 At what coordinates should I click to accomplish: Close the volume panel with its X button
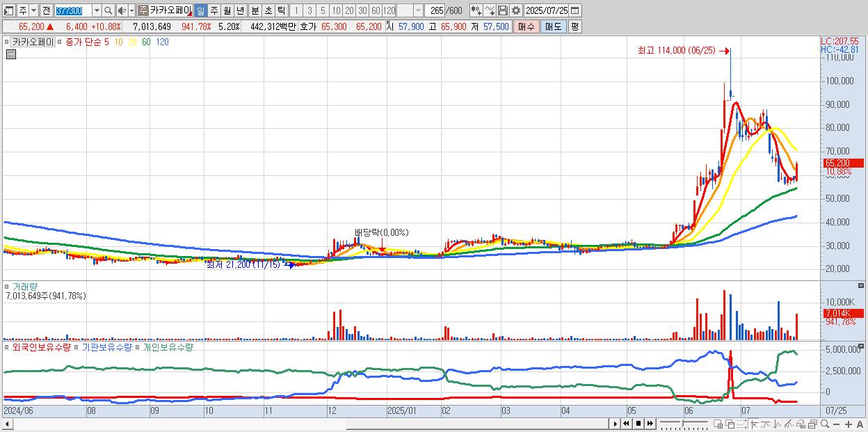(x=861, y=286)
